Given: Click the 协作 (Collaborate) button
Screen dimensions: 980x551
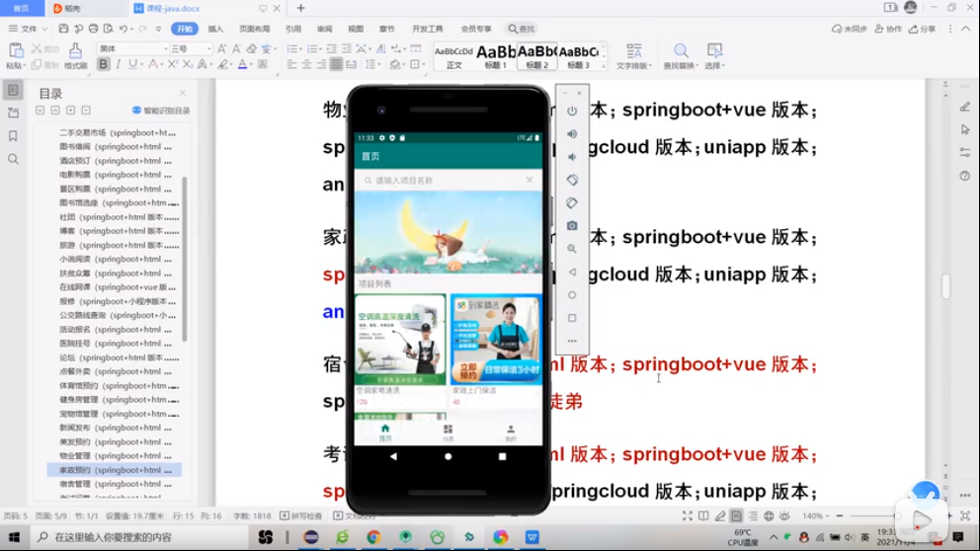Looking at the screenshot, I should point(888,29).
